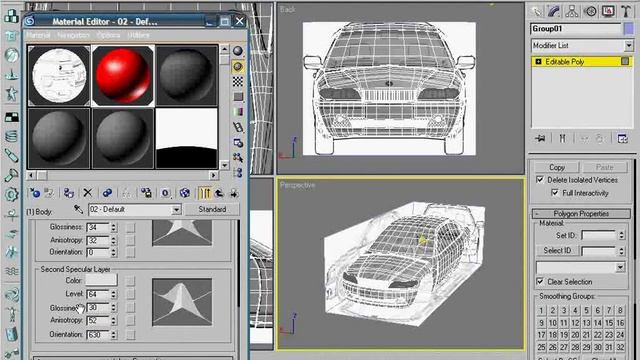Select the white textured sphere sample slot

pyautogui.click(x=59, y=76)
